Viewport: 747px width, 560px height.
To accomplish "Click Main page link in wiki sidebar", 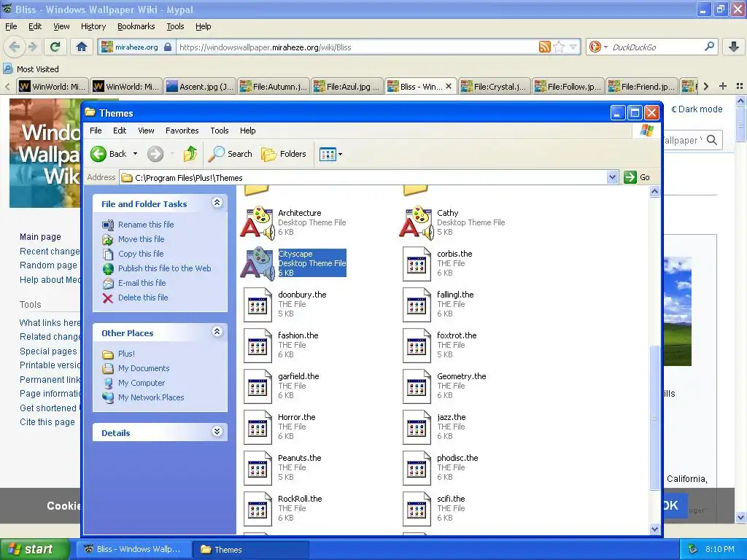I will [40, 237].
